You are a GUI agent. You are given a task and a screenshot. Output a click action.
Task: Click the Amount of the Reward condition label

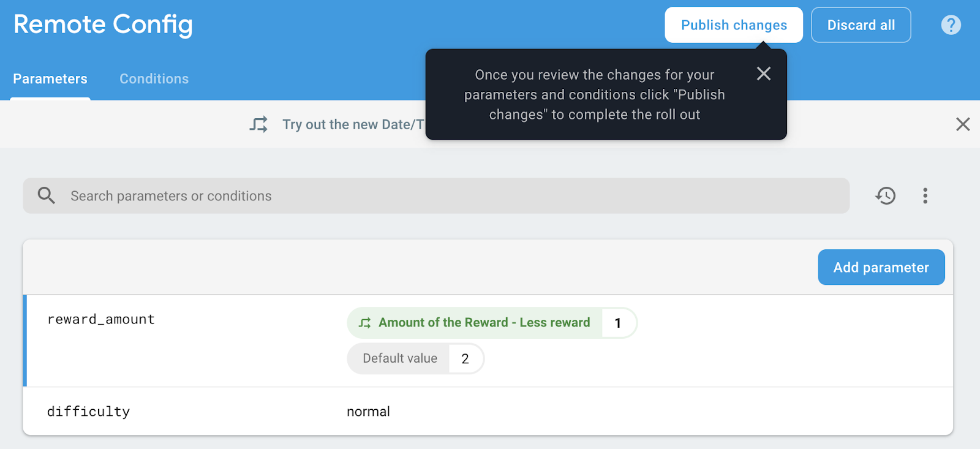coord(484,323)
